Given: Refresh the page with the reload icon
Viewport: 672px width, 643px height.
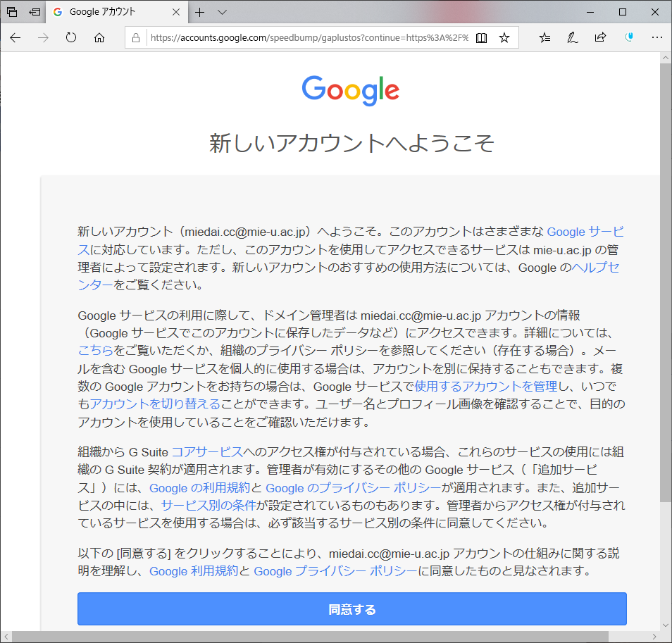Looking at the screenshot, I should 71,38.
